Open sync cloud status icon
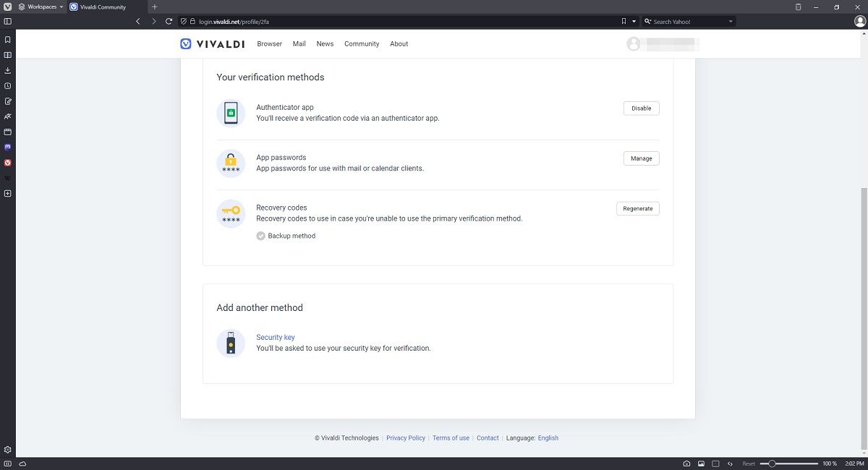Screen dimensions: 868x470 coord(22,463)
